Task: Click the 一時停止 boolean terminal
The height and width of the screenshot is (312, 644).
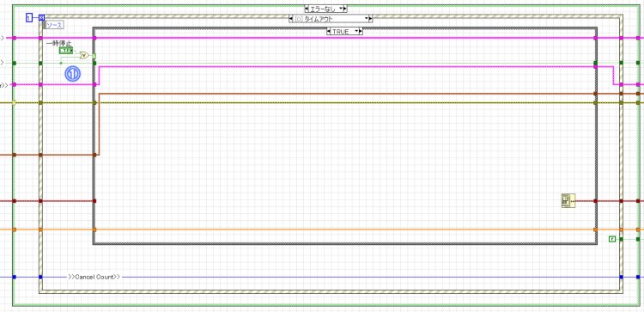Action: click(66, 51)
